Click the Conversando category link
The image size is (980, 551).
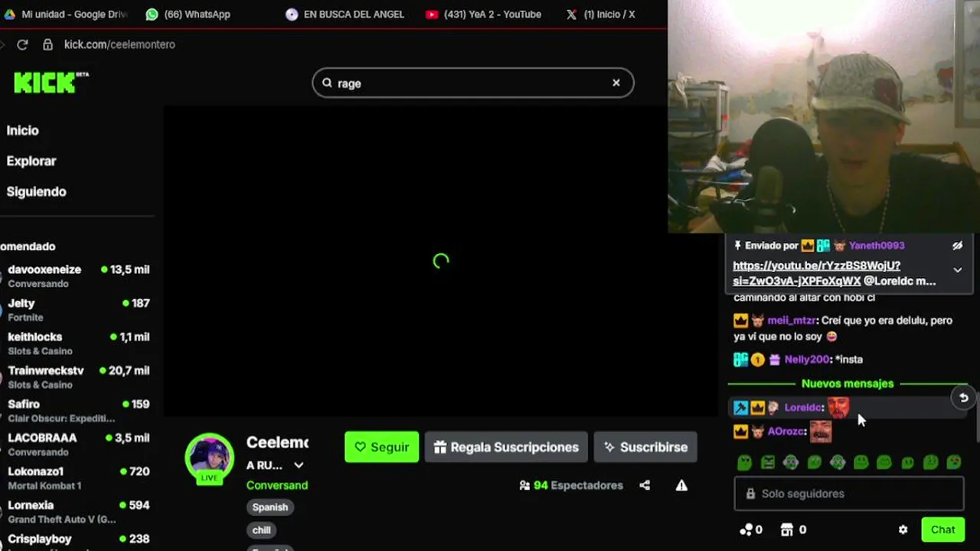point(277,485)
